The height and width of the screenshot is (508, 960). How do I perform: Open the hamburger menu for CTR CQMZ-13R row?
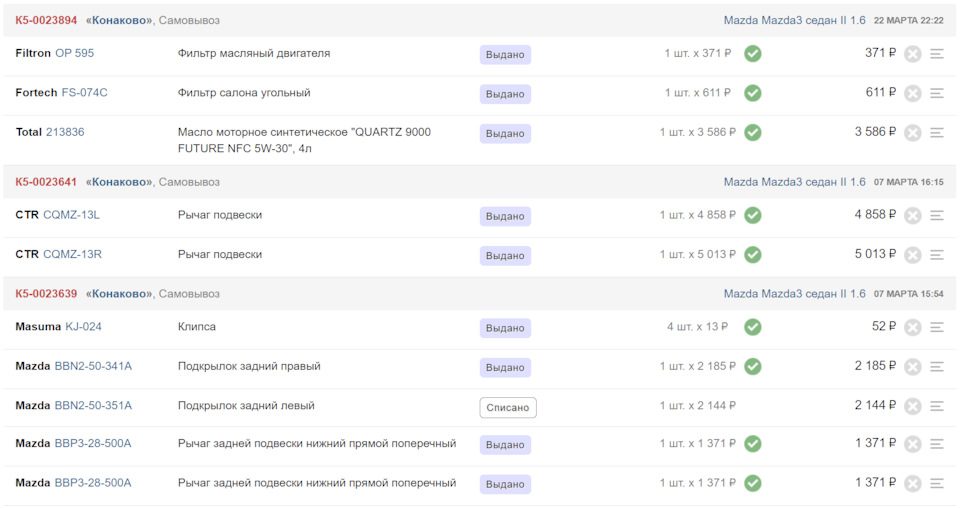pos(937,255)
